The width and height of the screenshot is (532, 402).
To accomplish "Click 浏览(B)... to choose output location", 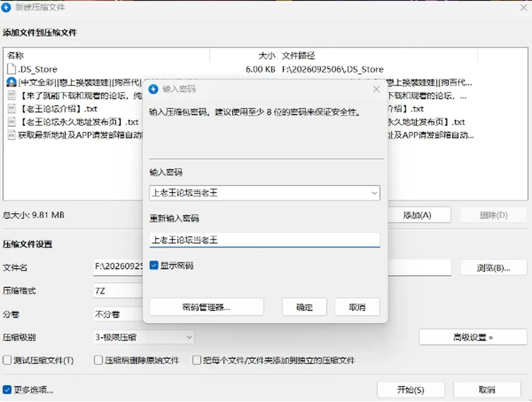I will pos(493,268).
